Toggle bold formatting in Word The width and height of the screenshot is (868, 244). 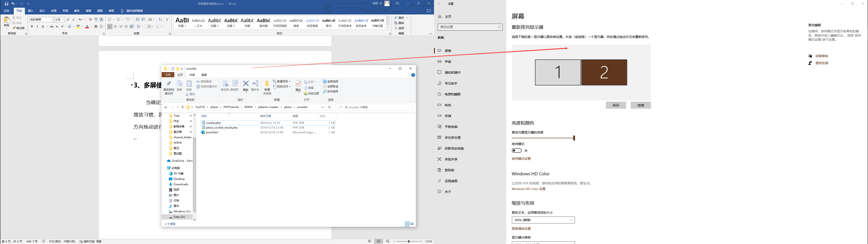32,26
